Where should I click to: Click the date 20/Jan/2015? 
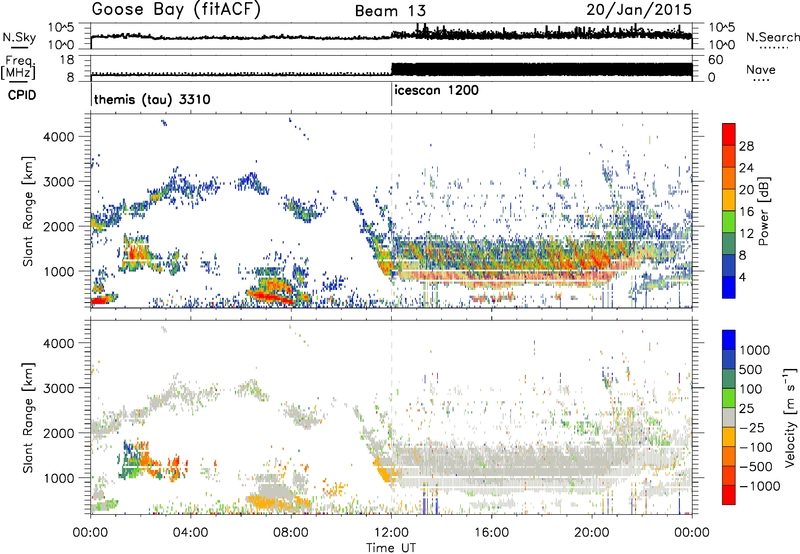[x=639, y=10]
